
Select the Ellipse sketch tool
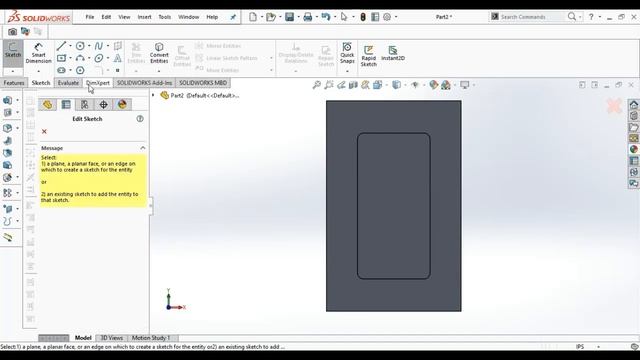coord(99,58)
